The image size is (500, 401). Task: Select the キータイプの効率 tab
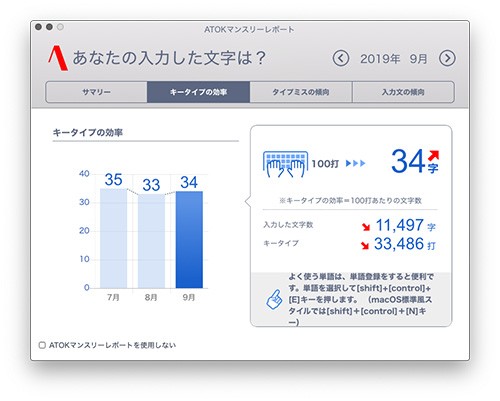point(199,92)
